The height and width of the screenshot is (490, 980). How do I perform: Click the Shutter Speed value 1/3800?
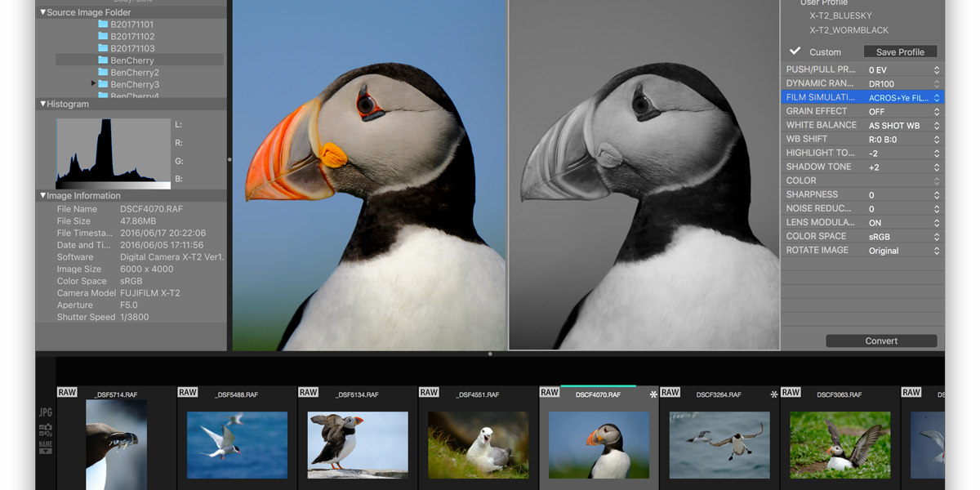point(135,317)
